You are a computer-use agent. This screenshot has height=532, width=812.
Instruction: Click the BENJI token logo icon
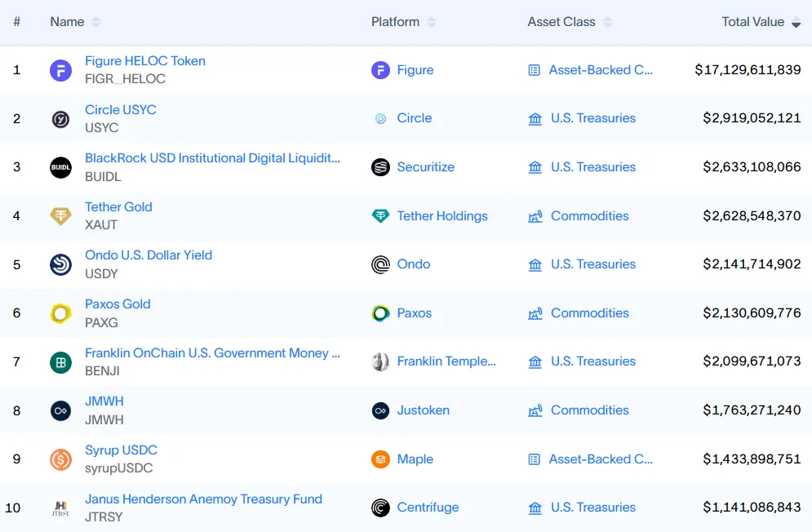click(x=60, y=362)
